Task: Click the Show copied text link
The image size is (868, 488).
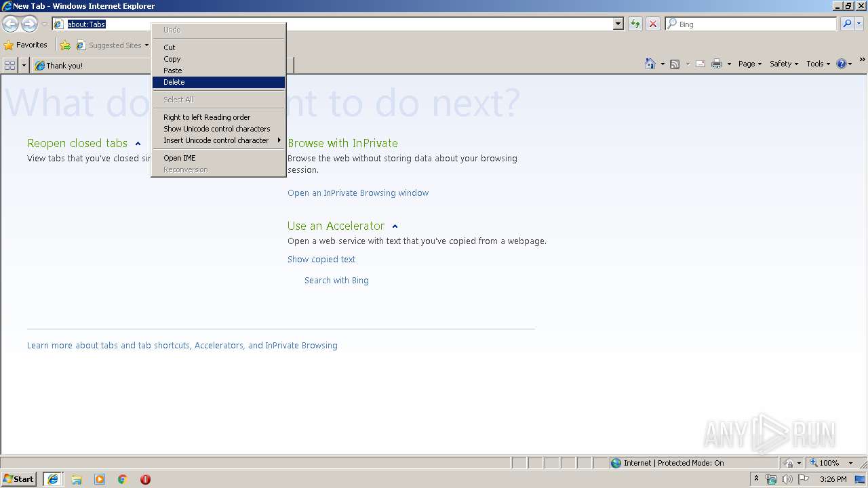Action: pyautogui.click(x=321, y=260)
